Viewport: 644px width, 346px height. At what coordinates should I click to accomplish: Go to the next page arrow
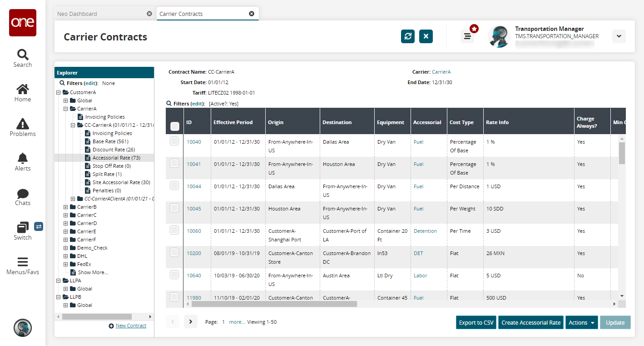click(x=191, y=322)
